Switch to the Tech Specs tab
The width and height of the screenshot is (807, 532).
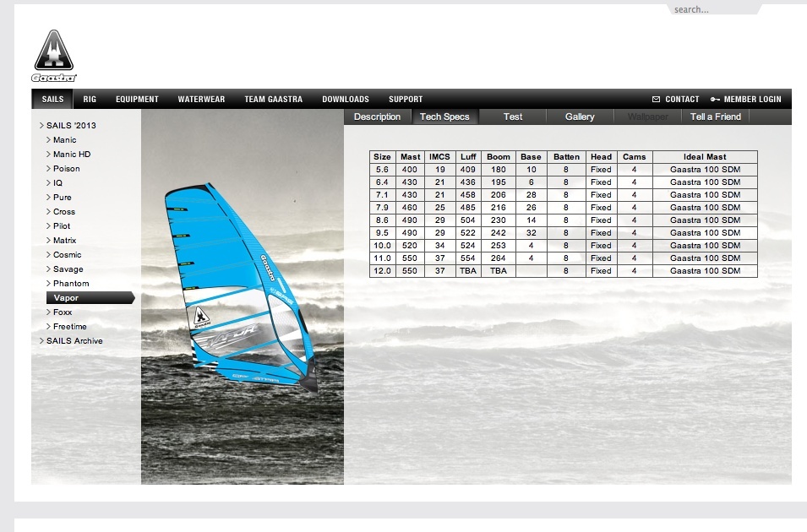[x=444, y=117]
